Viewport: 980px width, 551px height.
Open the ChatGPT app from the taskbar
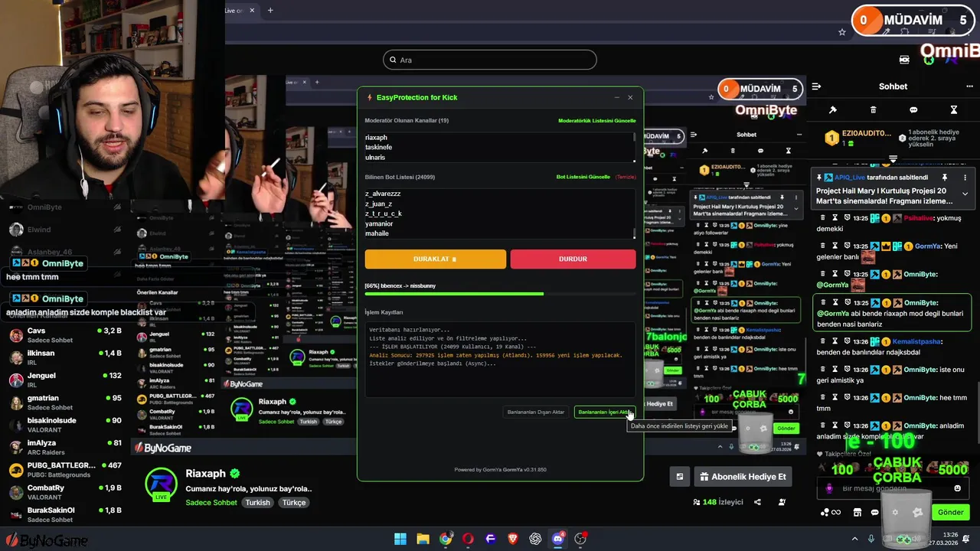pyautogui.click(x=535, y=539)
